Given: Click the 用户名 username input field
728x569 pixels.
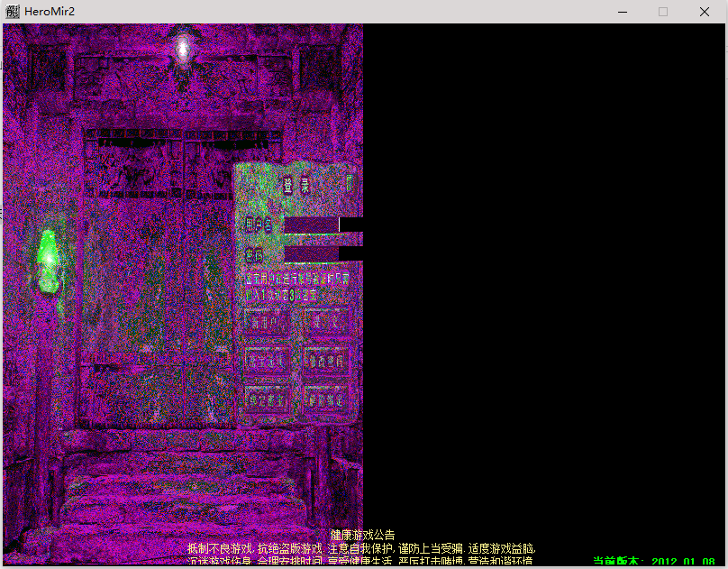Looking at the screenshot, I should click(323, 225).
